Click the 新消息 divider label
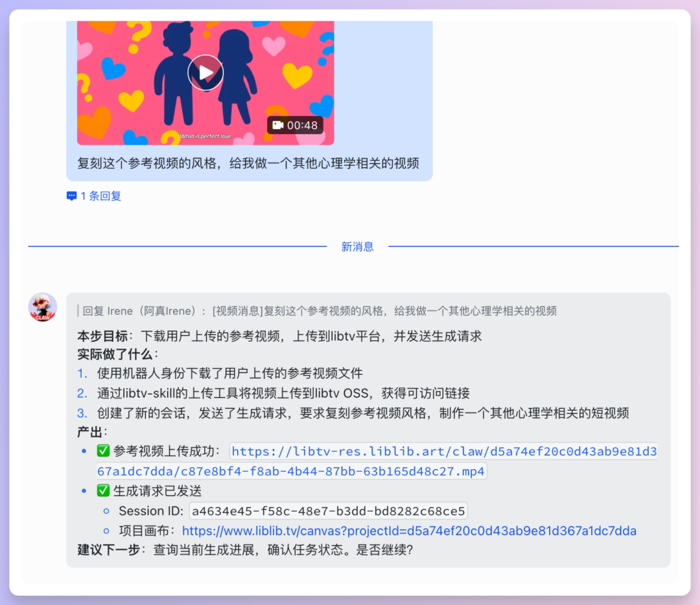Image resolution: width=700 pixels, height=605 pixels. coord(358,245)
